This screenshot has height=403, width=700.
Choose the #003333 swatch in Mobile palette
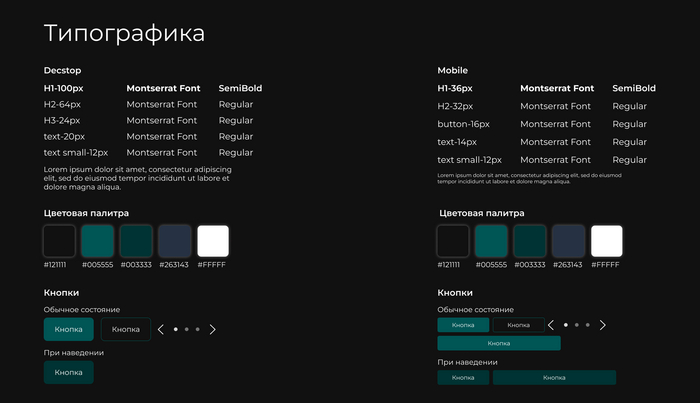(x=530, y=241)
